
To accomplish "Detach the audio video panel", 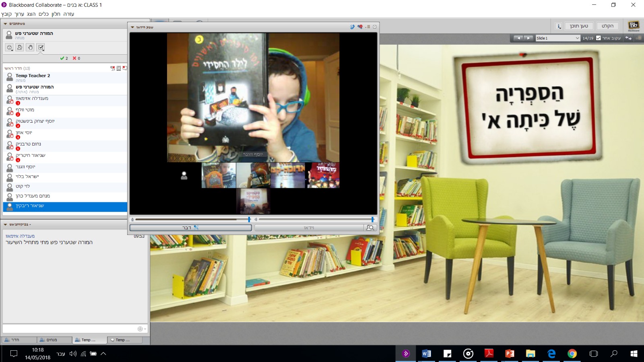I will click(375, 27).
